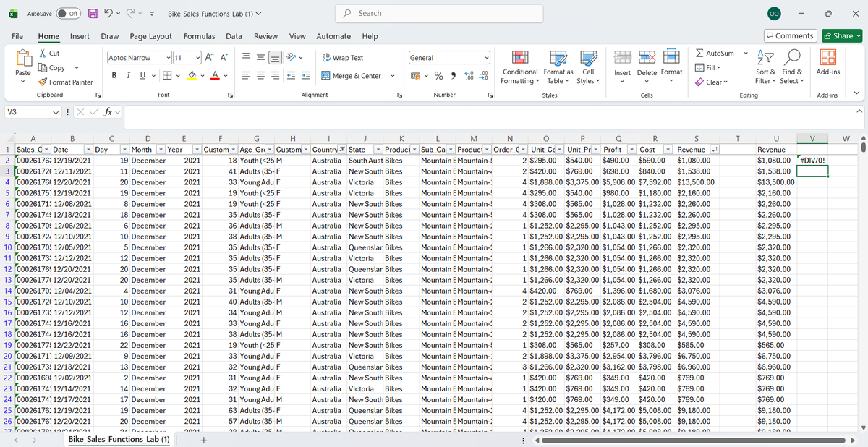Screen dimensions: 868x447
Task: Click the Delete cells icon
Action: point(647,57)
